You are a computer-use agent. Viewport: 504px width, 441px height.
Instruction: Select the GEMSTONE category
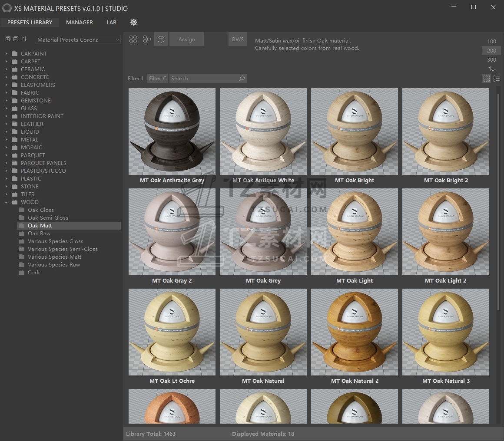[36, 101]
